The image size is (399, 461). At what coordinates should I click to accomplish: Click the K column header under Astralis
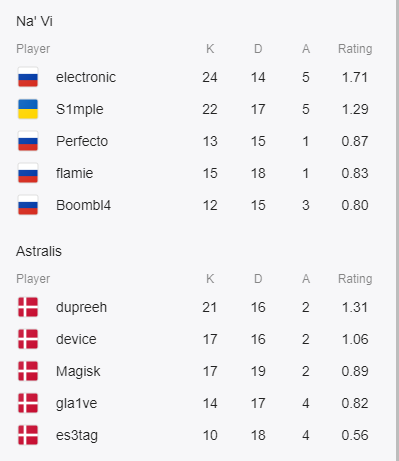(x=210, y=279)
